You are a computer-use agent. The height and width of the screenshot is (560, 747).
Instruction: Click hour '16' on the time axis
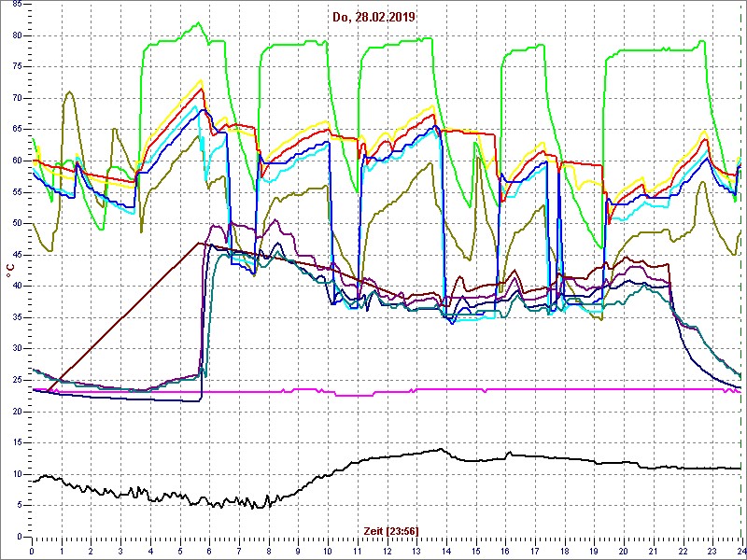tap(506, 550)
